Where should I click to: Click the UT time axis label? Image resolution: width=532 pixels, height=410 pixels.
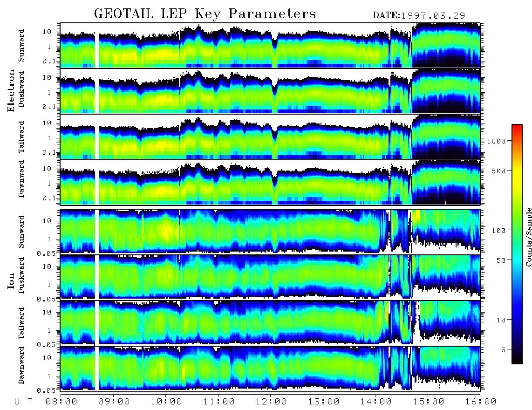coord(23,402)
